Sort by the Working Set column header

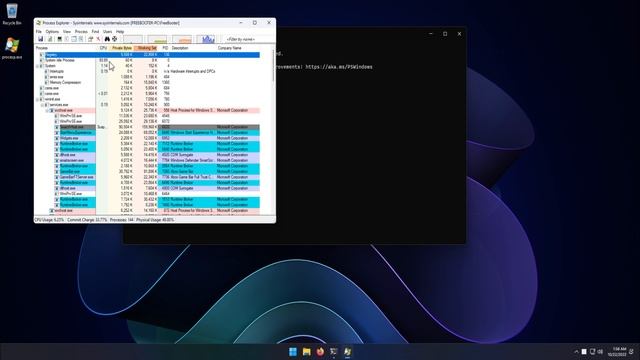tap(146, 48)
